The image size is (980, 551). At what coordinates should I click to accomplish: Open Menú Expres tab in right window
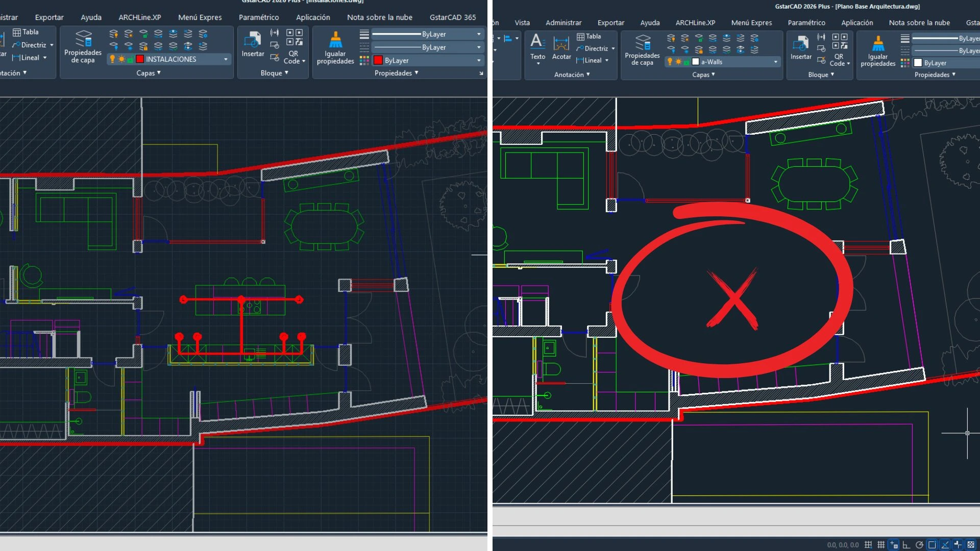tap(751, 22)
